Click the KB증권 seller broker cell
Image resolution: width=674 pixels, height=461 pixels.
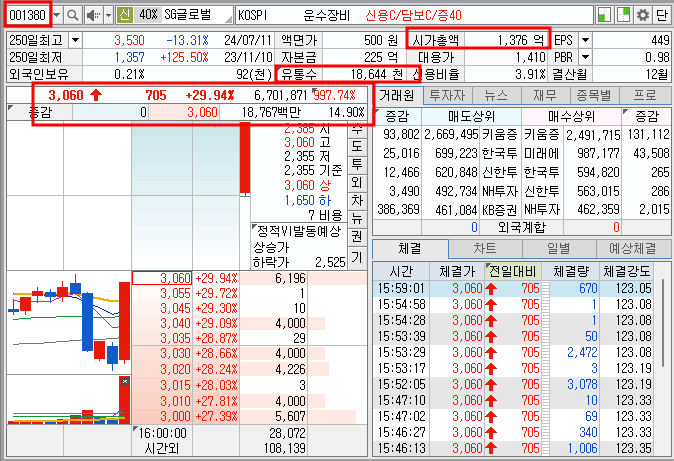(499, 210)
